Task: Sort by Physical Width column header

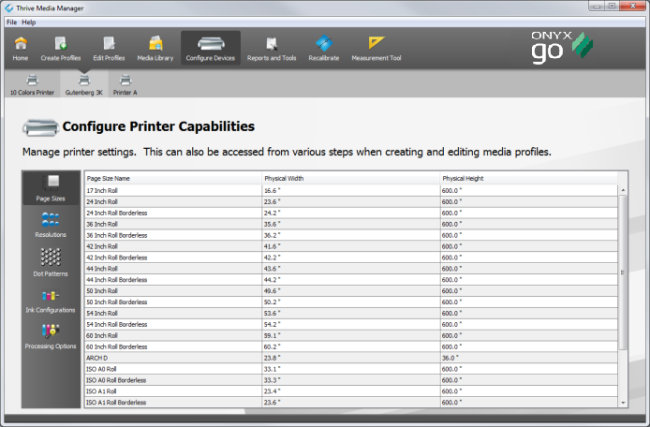Action: point(350,178)
